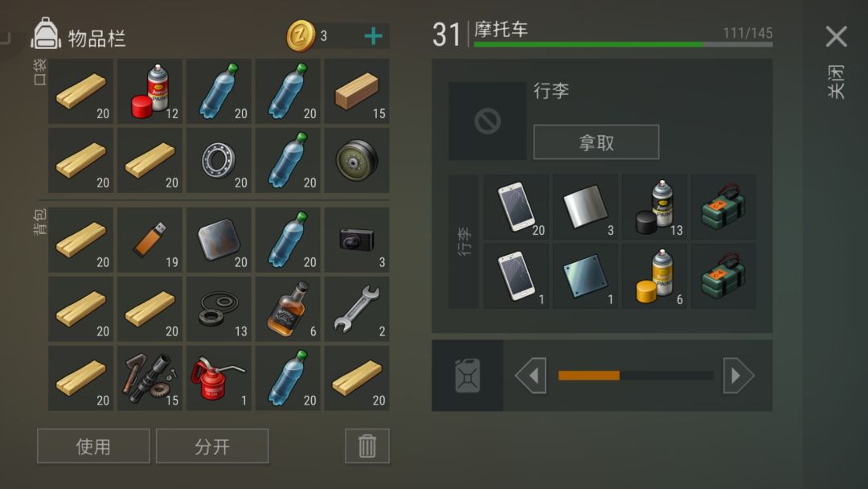The image size is (868, 489).
Task: Click the orange fuel gauge bar
Action: click(x=588, y=376)
